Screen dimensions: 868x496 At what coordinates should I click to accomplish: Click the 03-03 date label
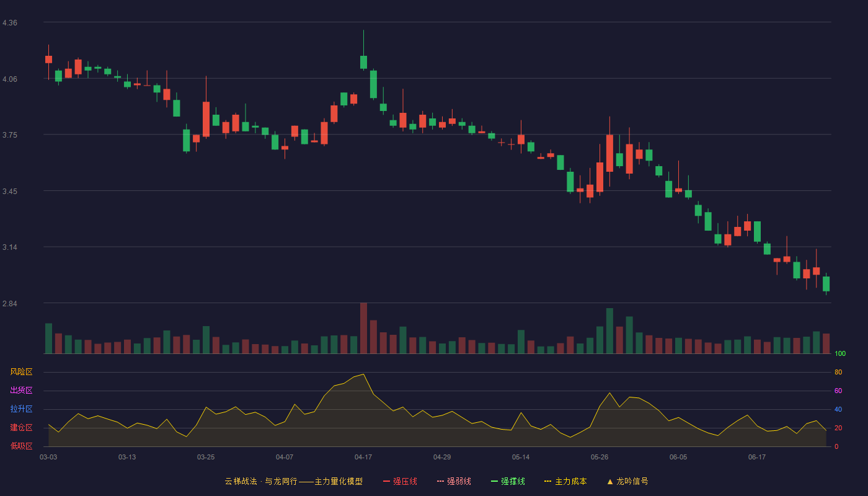(48, 457)
